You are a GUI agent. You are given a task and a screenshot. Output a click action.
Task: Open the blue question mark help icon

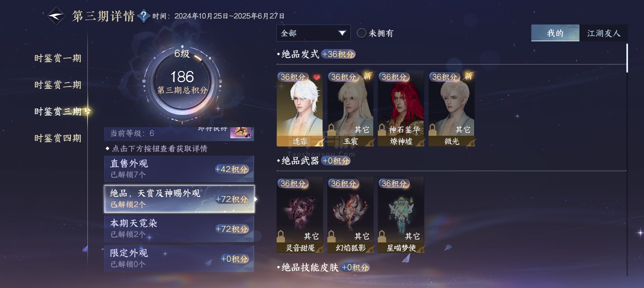[x=144, y=16]
